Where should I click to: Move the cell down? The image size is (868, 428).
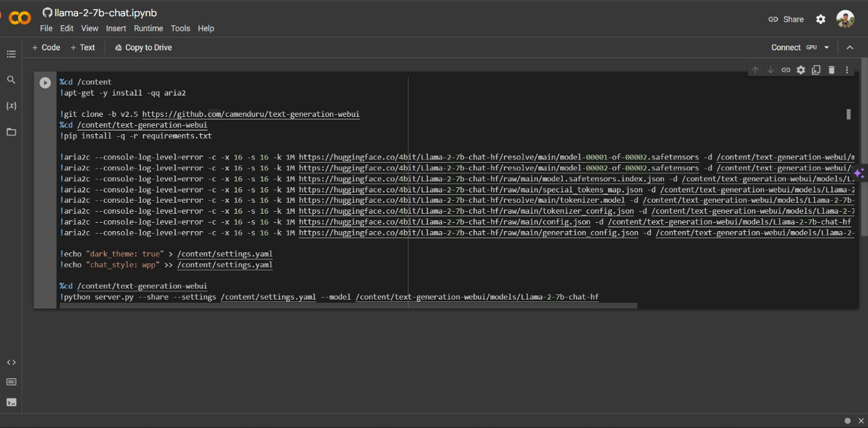click(771, 69)
